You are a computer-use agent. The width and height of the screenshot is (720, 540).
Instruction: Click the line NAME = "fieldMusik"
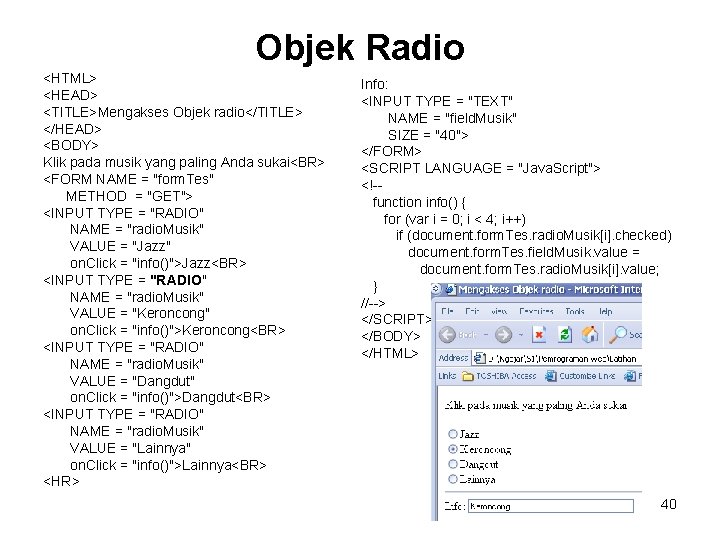pyautogui.click(x=452, y=118)
